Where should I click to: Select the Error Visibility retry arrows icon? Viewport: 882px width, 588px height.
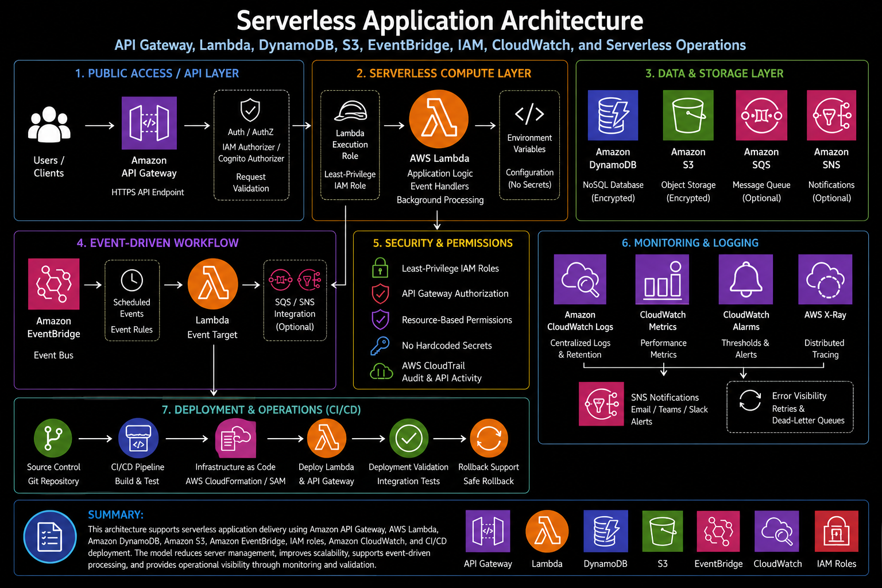point(750,400)
